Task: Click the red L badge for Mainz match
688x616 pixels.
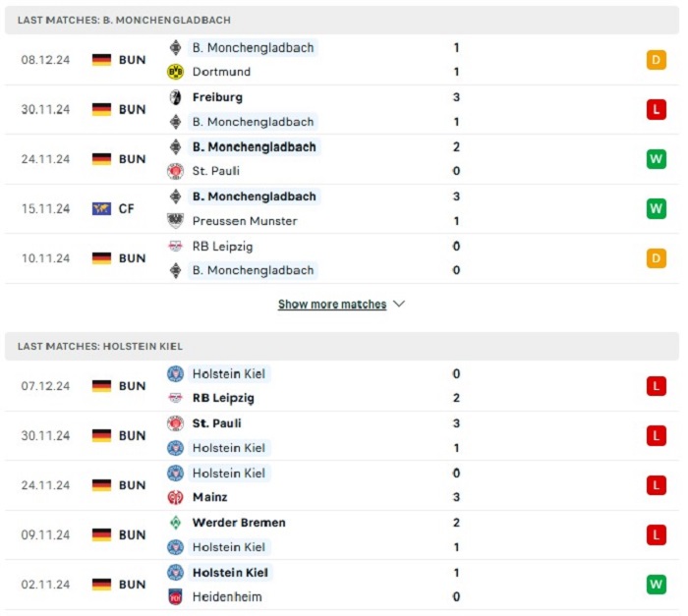Action: click(x=656, y=485)
